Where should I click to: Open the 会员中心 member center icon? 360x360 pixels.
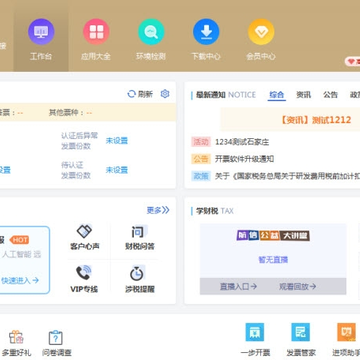261,32
